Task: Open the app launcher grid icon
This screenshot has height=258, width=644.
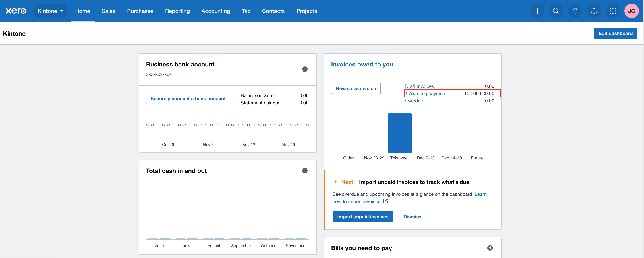Action: pyautogui.click(x=613, y=11)
